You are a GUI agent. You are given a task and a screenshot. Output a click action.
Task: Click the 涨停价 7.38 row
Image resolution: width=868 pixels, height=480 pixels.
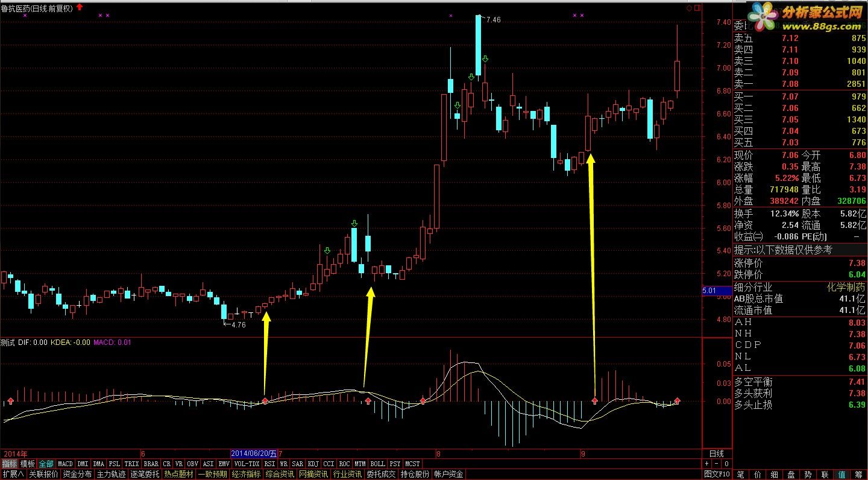tap(800, 264)
